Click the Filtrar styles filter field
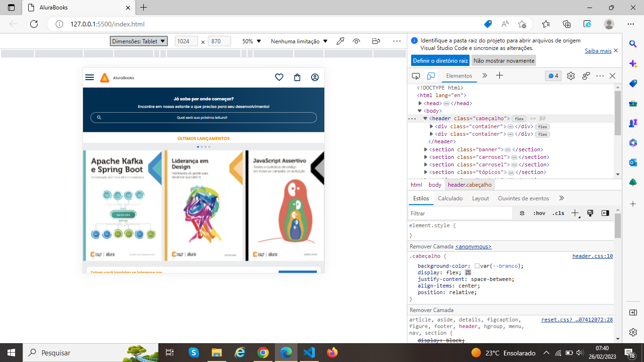 [x=460, y=214]
